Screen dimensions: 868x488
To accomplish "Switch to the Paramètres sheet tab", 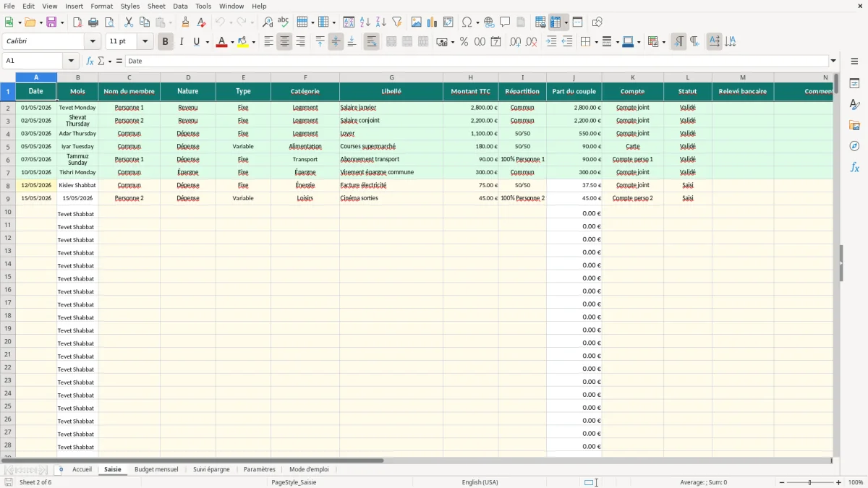I will coord(260,469).
